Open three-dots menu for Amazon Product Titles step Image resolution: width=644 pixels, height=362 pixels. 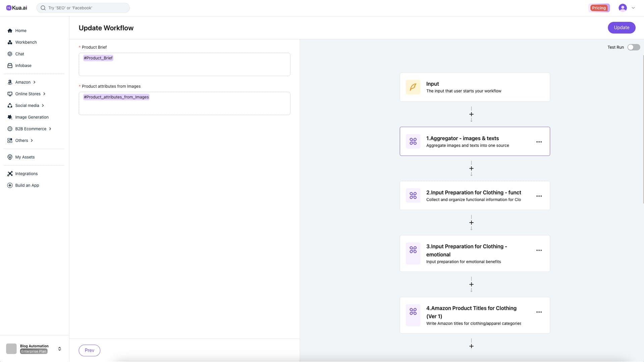coord(539,312)
